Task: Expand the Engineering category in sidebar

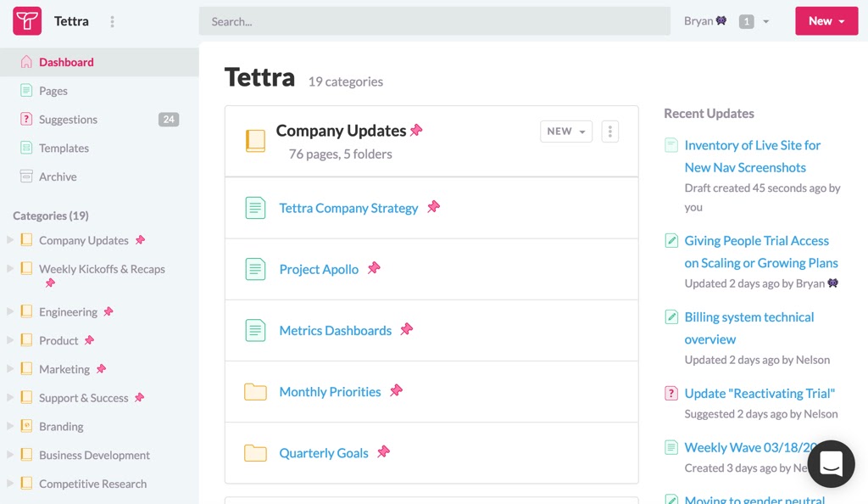Action: [x=10, y=311]
